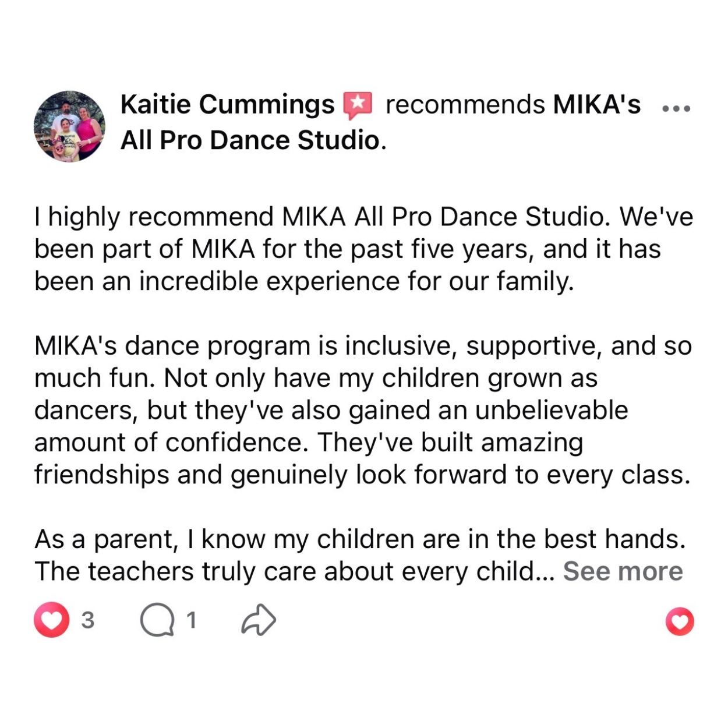The height and width of the screenshot is (728, 728).
Task: Share the post with arrow icon
Action: [x=259, y=620]
